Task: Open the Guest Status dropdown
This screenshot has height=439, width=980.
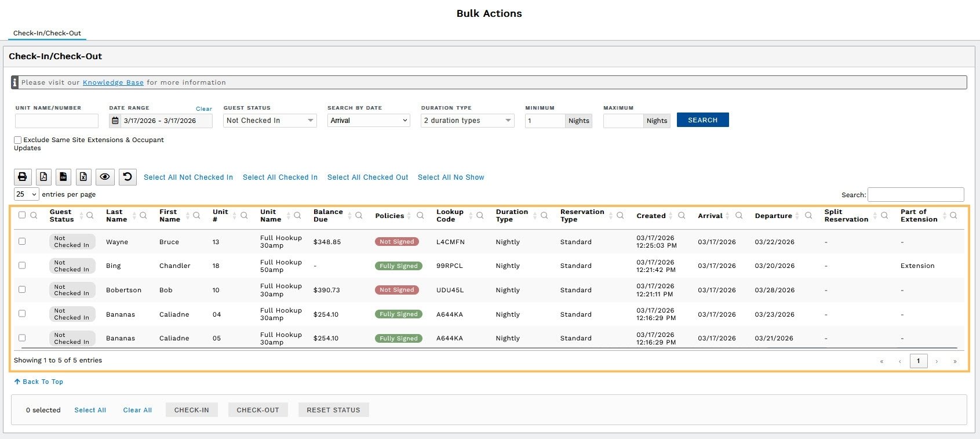Action: pyautogui.click(x=269, y=121)
